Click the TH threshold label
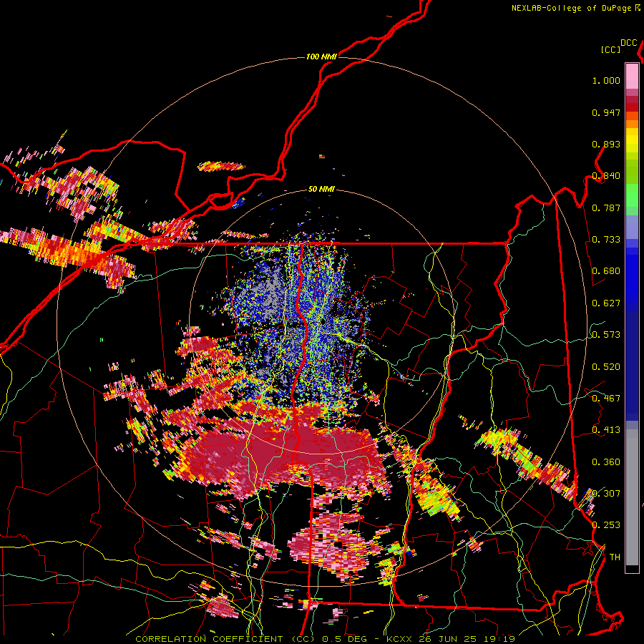 [x=615, y=557]
